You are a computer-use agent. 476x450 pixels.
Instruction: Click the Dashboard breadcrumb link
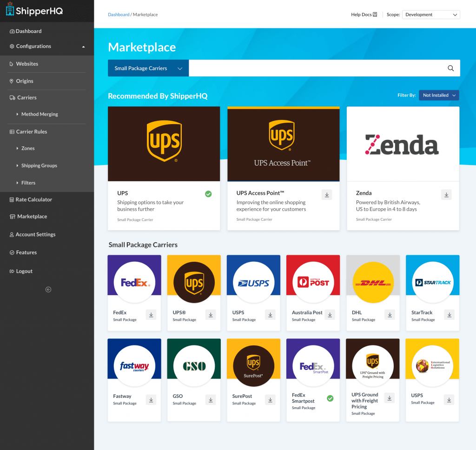pos(119,14)
